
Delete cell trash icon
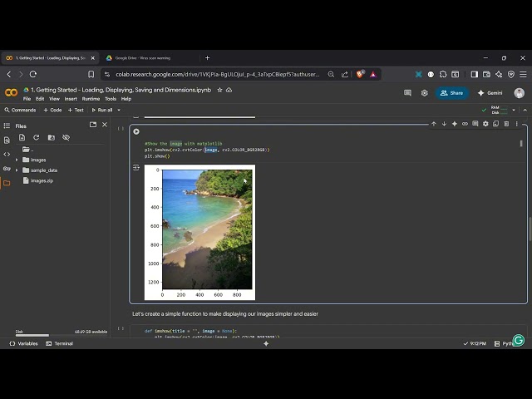tap(506, 124)
